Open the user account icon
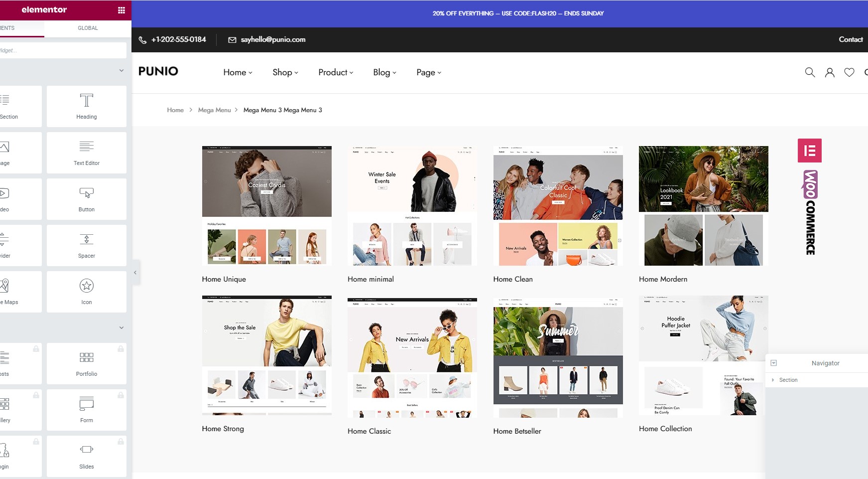Image resolution: width=868 pixels, height=479 pixels. [x=830, y=72]
